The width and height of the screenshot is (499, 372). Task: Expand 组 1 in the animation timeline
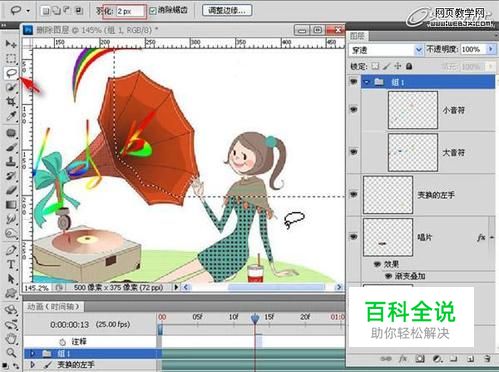pyautogui.click(x=32, y=353)
